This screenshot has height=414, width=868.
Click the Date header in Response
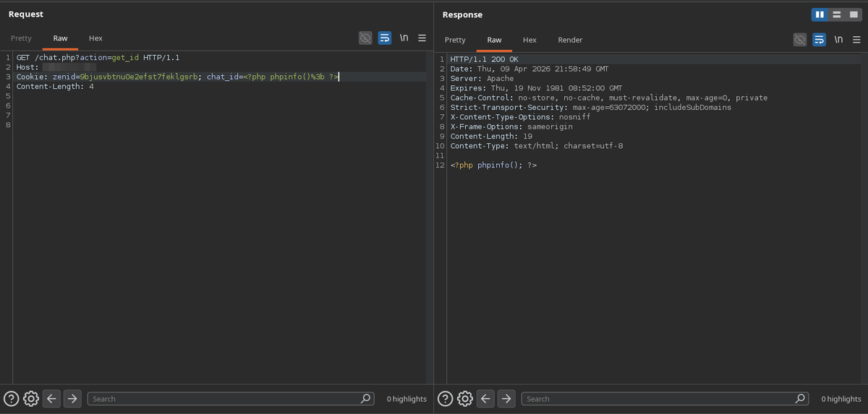click(529, 69)
